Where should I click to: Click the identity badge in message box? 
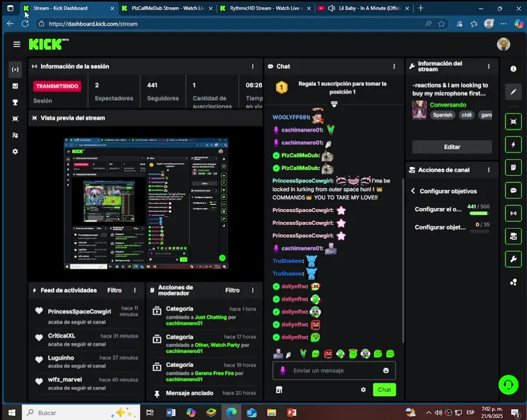point(282,370)
